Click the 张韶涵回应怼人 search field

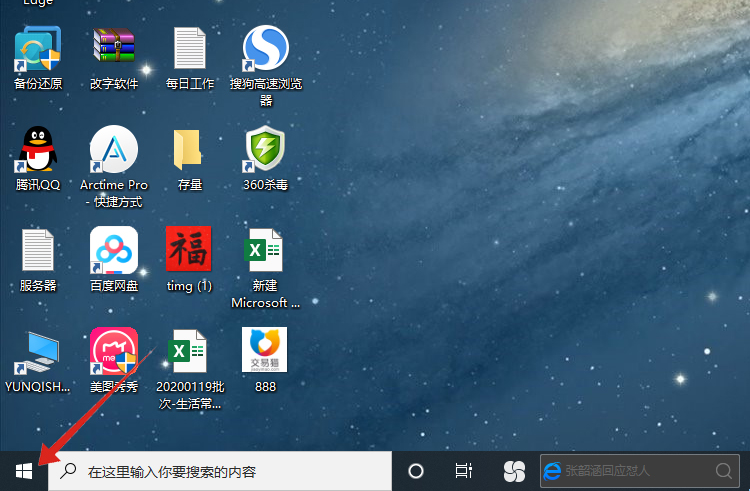(x=640, y=471)
